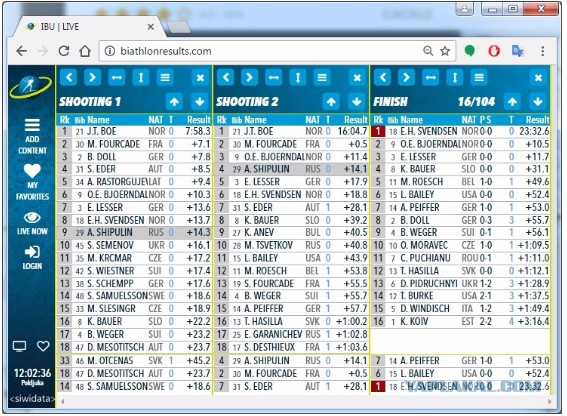This screenshot has width=567, height=416.
Task: Close the Shooting 1 panel
Action: 200,77
